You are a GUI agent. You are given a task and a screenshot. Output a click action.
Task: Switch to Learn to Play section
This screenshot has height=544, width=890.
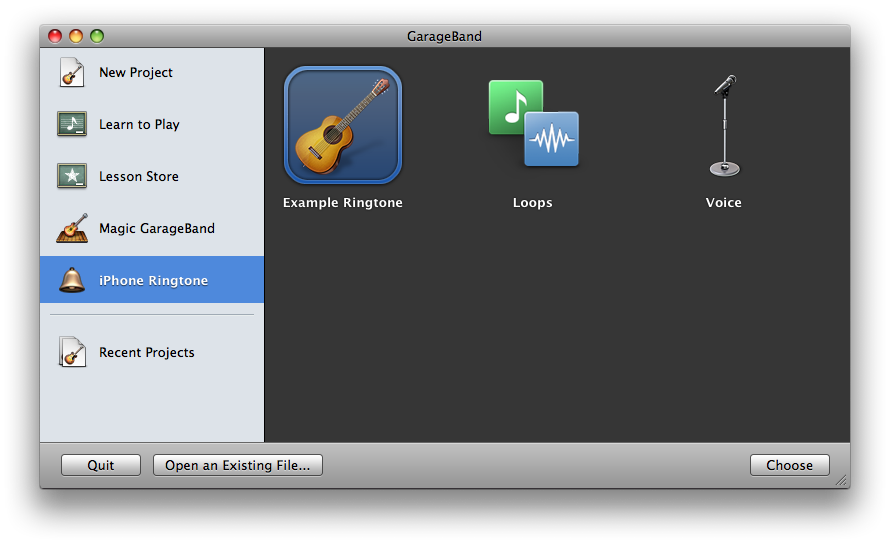(x=152, y=124)
